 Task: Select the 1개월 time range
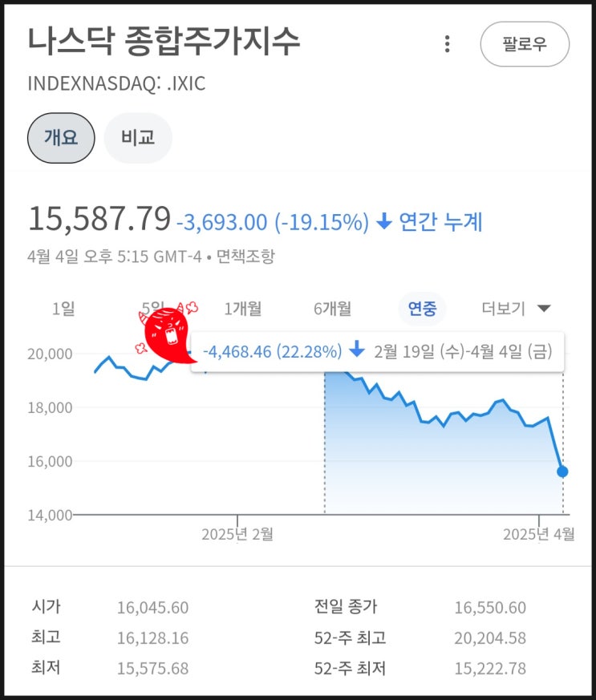coord(243,309)
